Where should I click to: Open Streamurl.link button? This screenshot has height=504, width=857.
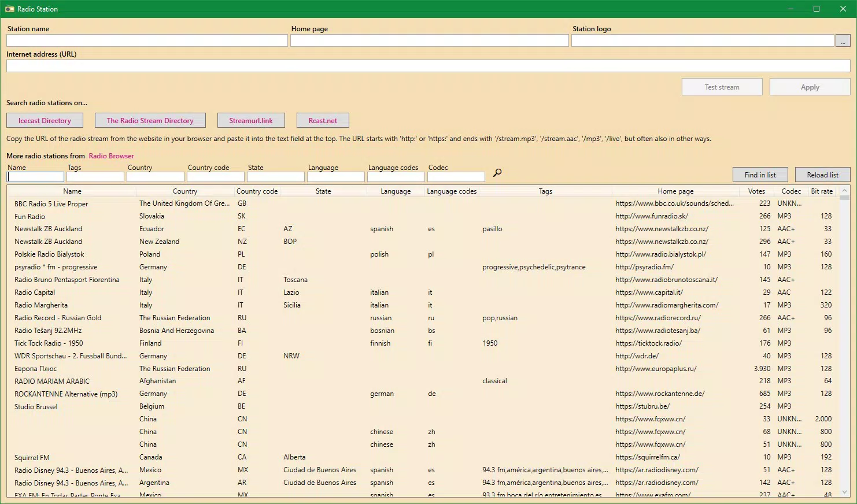pyautogui.click(x=251, y=120)
